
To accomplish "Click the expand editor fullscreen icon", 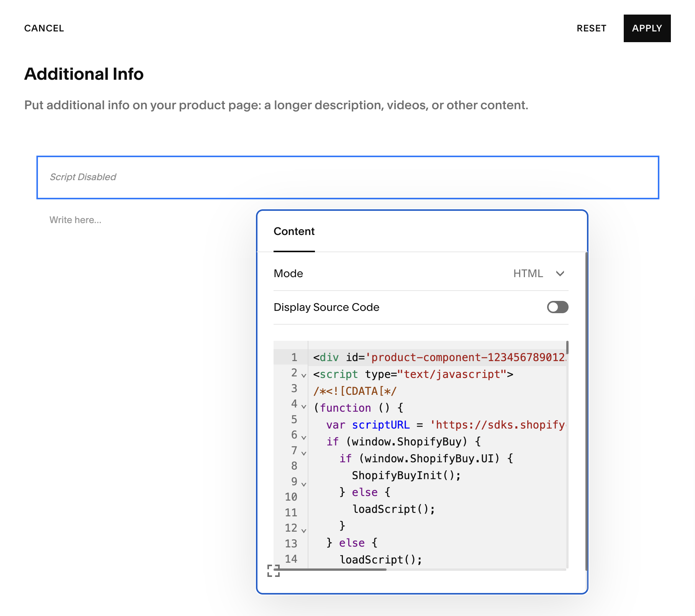I will (274, 570).
